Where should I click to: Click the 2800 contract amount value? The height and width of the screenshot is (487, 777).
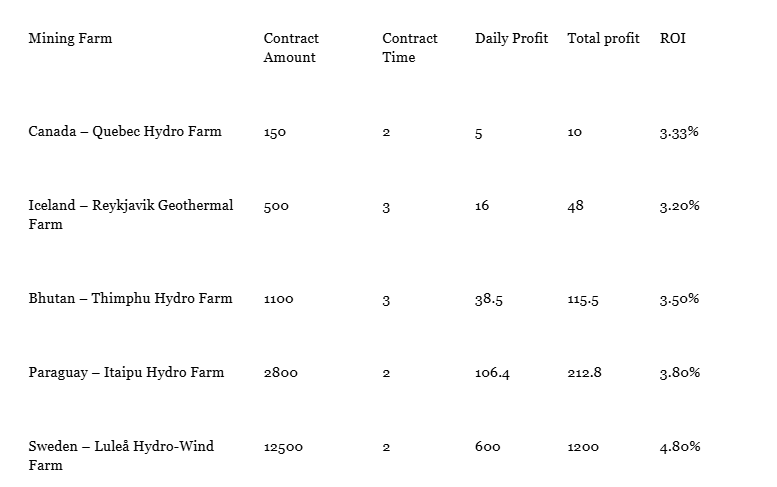[x=280, y=373]
